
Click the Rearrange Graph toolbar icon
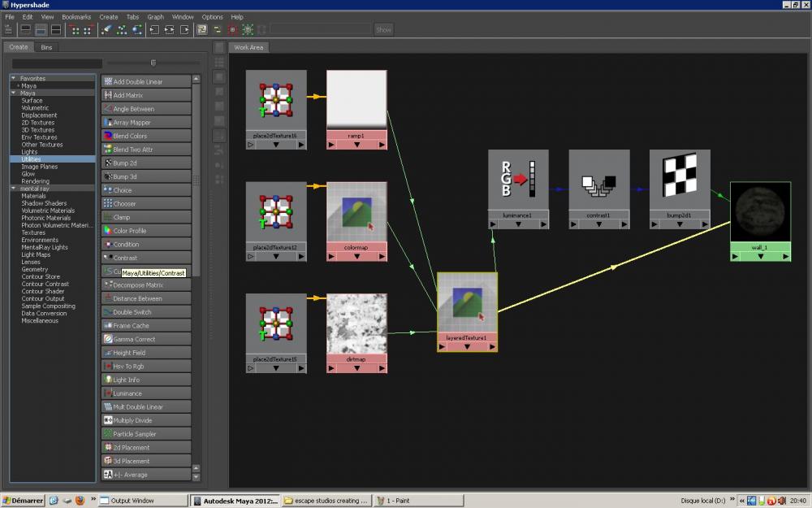point(122,29)
